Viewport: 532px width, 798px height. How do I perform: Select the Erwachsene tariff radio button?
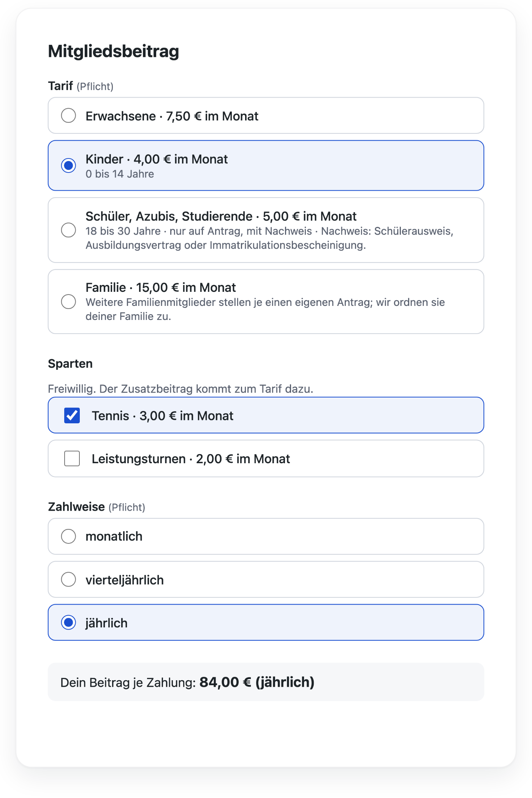point(68,116)
